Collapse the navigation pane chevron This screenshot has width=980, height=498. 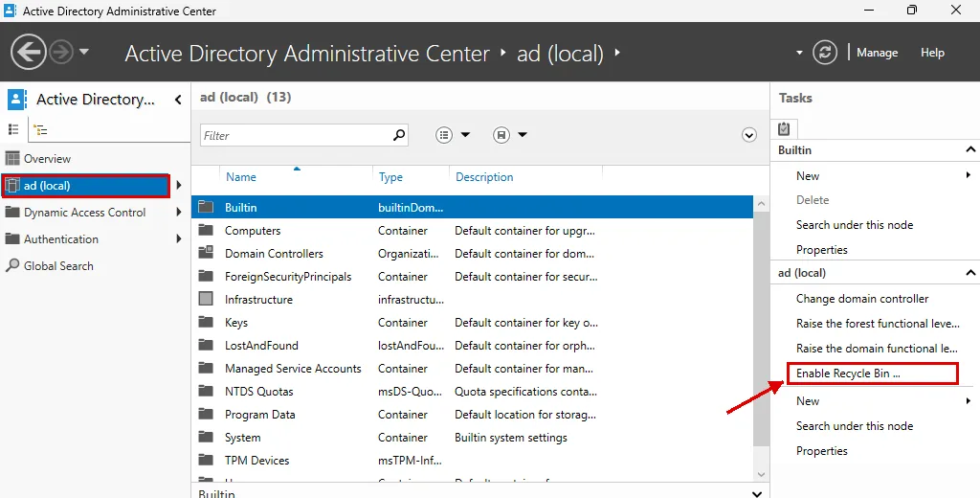tap(178, 100)
